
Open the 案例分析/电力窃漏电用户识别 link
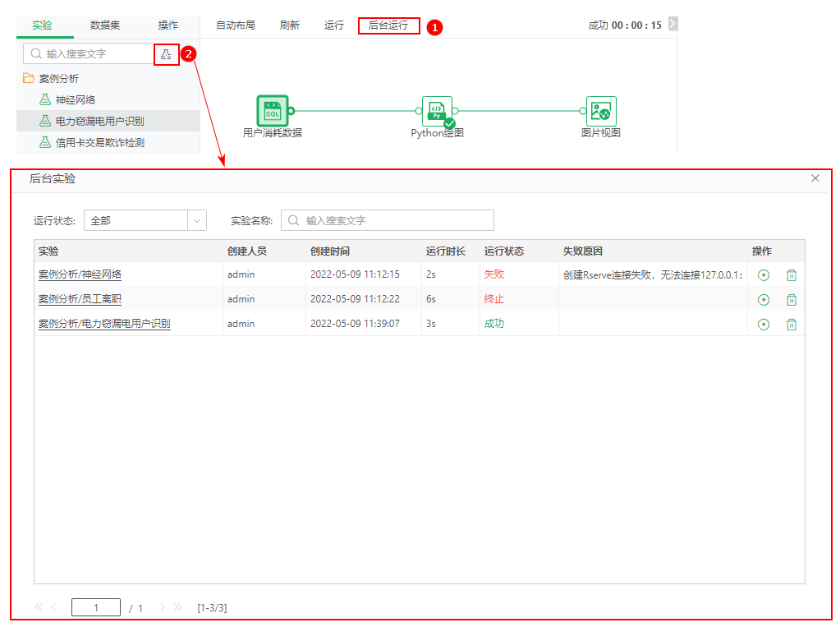pyautogui.click(x=104, y=324)
